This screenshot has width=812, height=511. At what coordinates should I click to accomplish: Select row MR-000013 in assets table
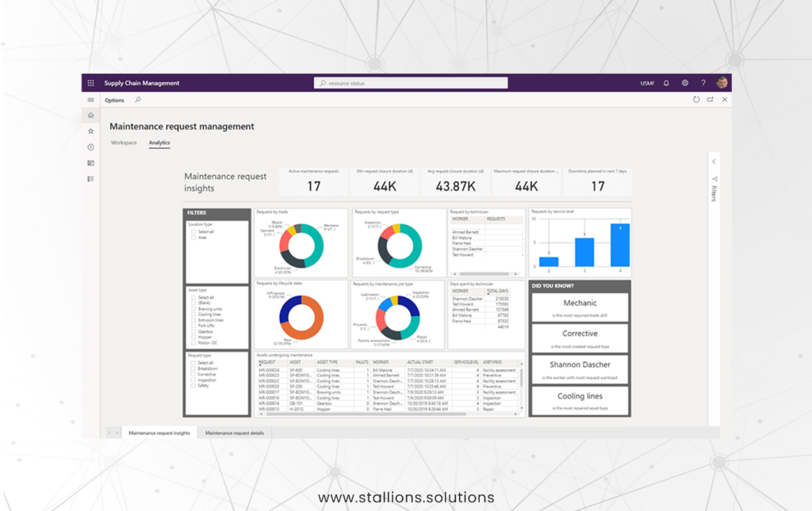(389, 409)
